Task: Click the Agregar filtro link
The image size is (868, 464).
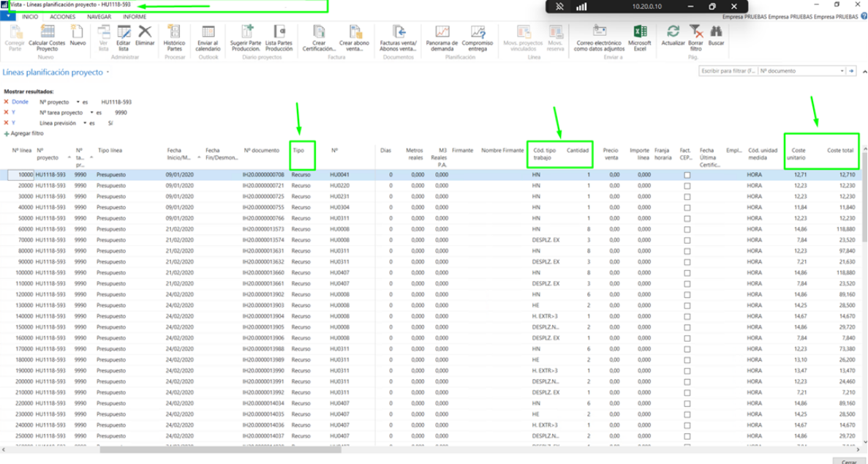Action: (27, 134)
